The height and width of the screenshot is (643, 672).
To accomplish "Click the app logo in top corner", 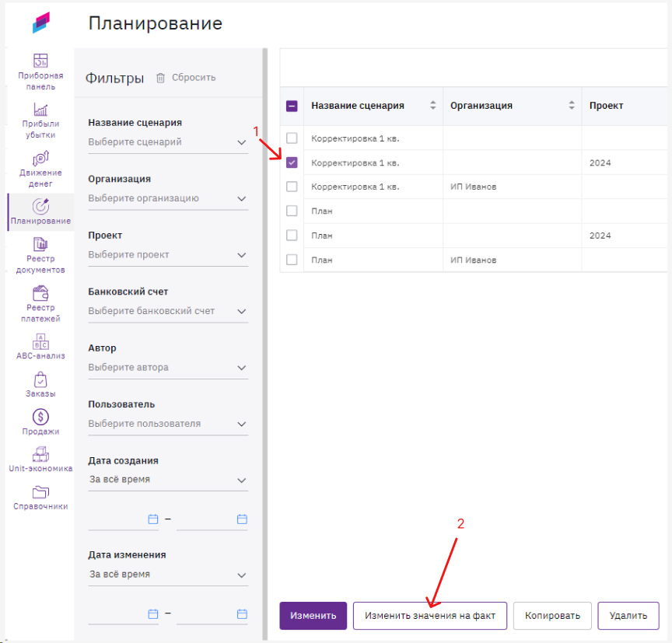I will 41,23.
